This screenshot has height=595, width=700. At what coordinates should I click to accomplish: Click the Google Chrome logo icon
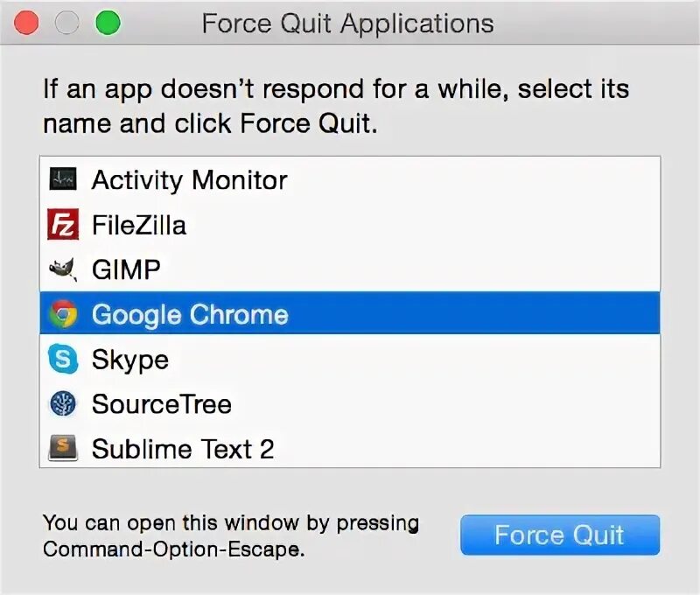(63, 314)
